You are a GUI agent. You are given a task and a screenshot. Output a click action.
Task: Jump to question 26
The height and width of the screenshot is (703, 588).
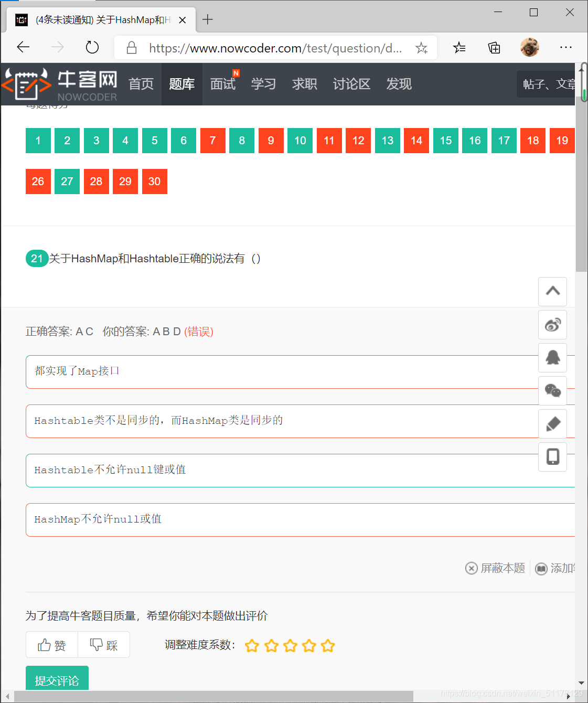(x=38, y=182)
